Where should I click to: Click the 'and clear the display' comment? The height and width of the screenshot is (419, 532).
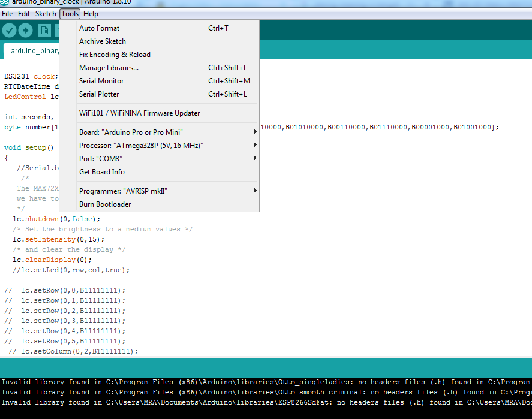[69, 249]
